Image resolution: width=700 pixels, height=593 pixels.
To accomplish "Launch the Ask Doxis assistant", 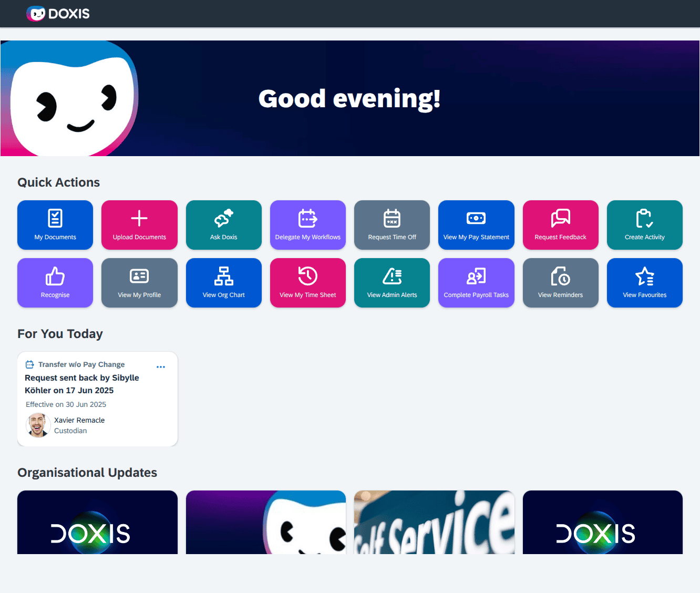I will [224, 225].
